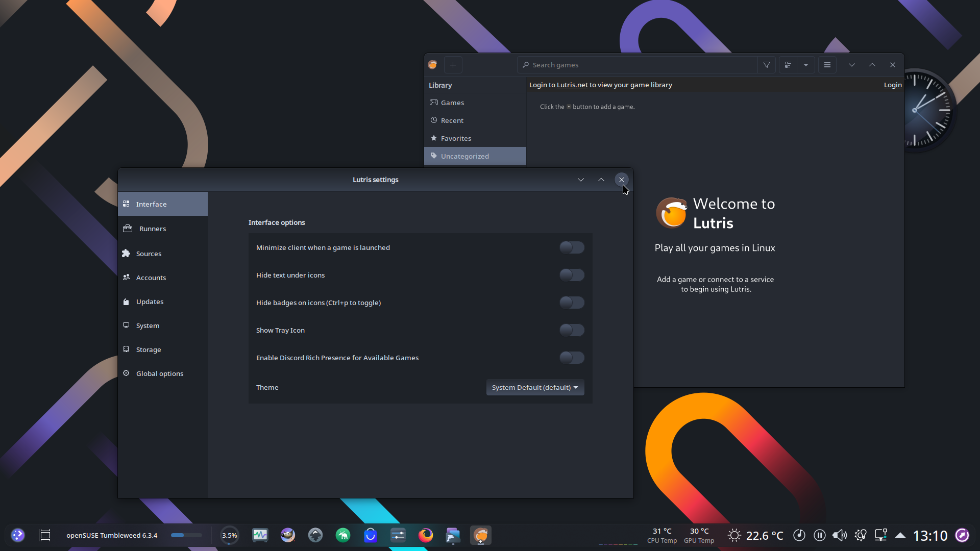Open the Lutris hamburger menu

click(827, 65)
